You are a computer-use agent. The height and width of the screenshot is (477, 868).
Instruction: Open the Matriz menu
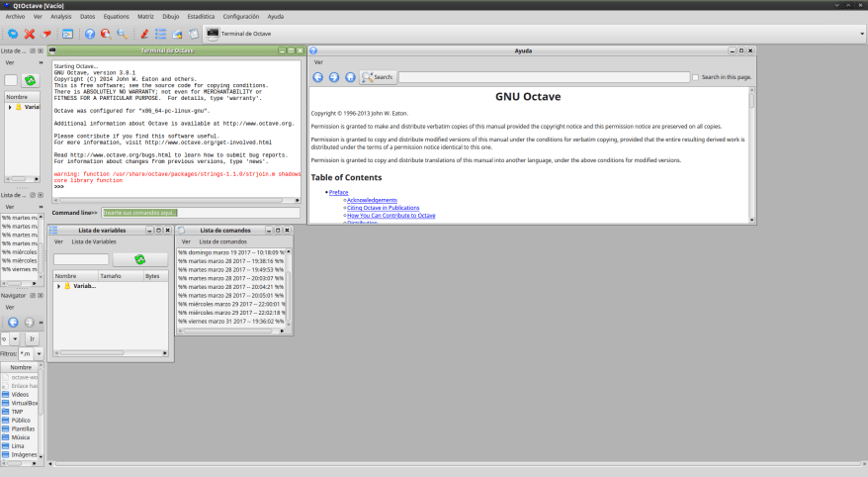[x=145, y=17]
